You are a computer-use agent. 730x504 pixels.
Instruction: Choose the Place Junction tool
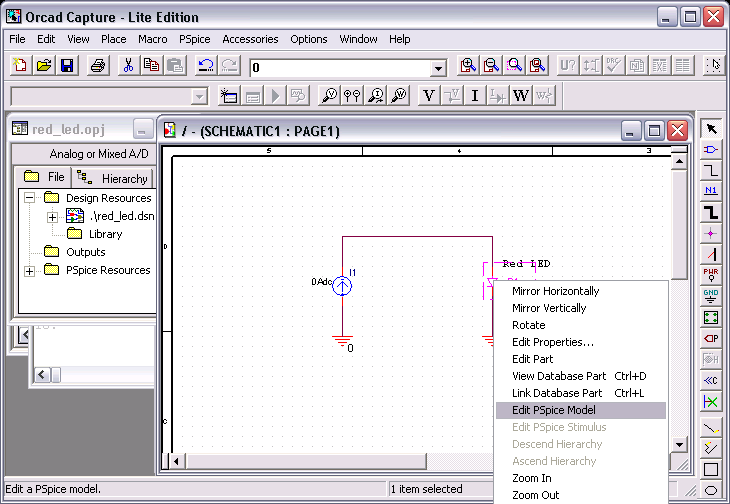711,233
